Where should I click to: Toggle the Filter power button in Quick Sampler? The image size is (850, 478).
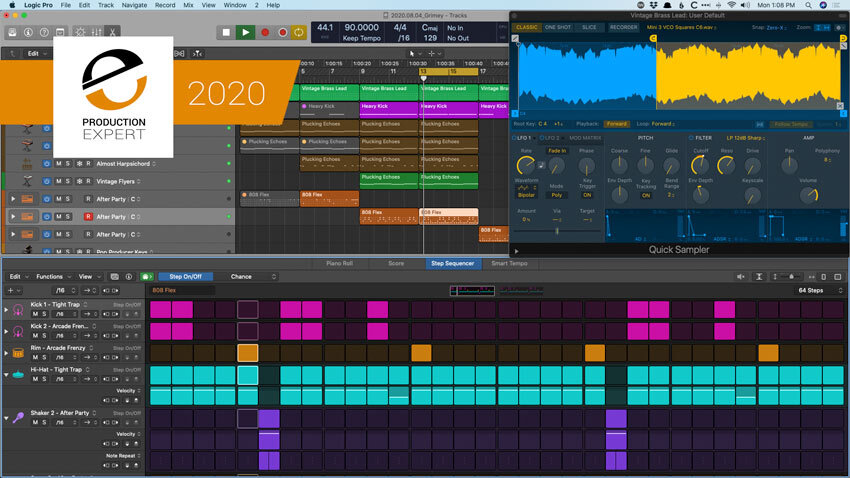pos(691,138)
